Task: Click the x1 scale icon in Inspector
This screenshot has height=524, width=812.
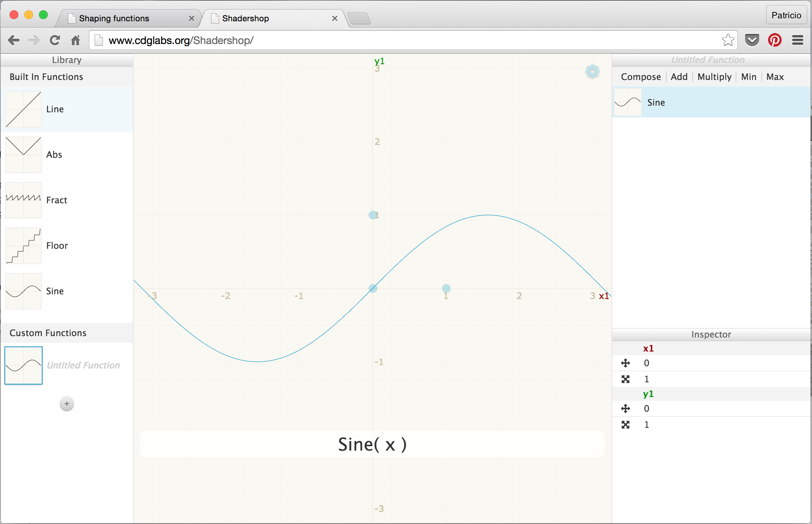Action: [626, 379]
